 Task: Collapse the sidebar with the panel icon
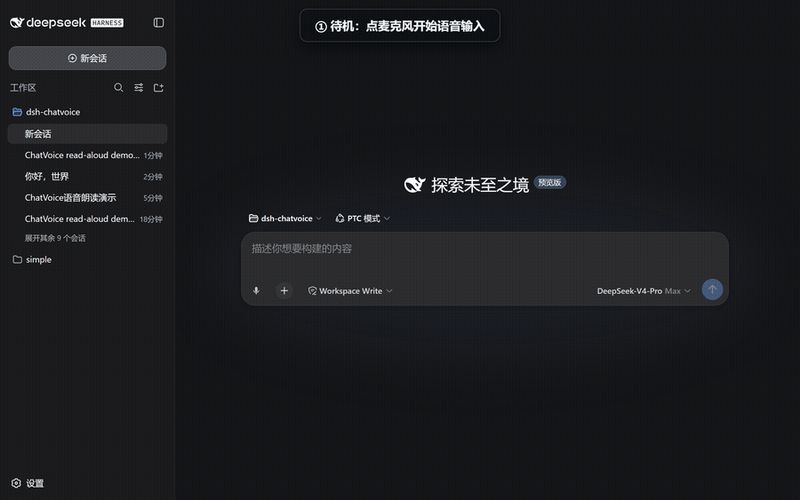pyautogui.click(x=159, y=22)
